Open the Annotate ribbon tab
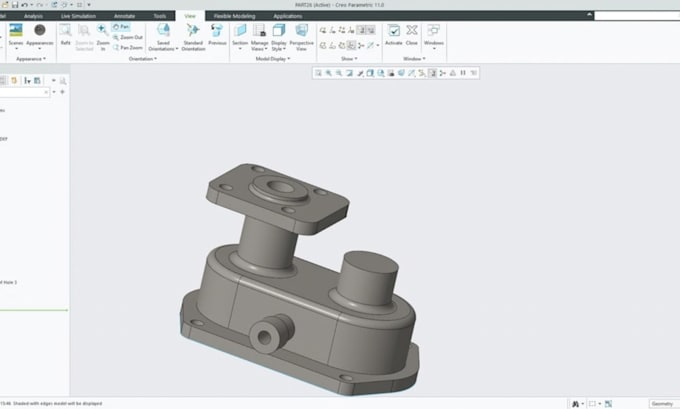 click(x=124, y=16)
